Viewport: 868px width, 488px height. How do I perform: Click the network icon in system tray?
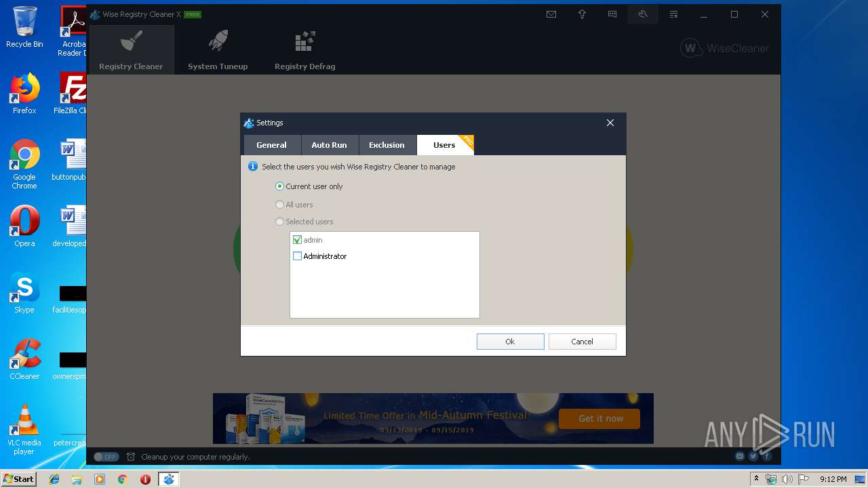[x=772, y=479]
